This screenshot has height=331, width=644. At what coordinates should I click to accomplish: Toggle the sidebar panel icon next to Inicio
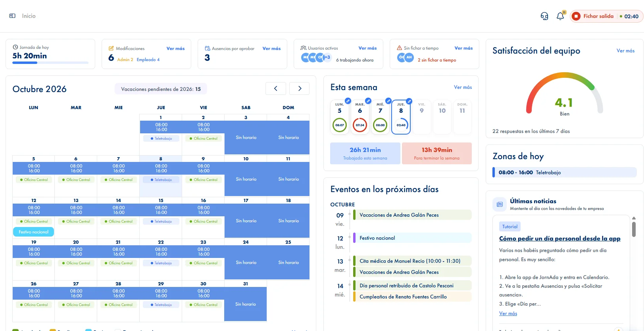pyautogui.click(x=12, y=16)
